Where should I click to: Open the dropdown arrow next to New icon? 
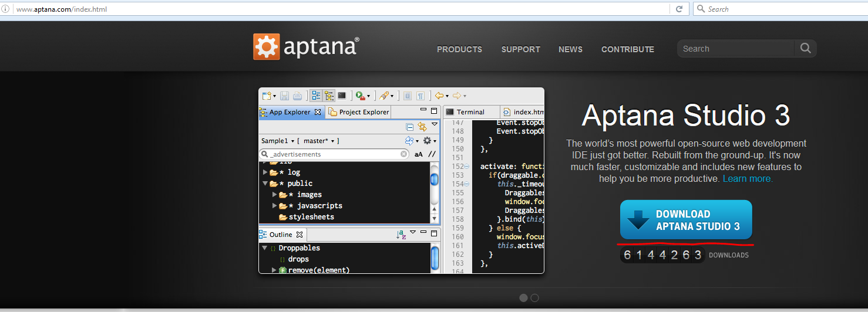pos(274,96)
